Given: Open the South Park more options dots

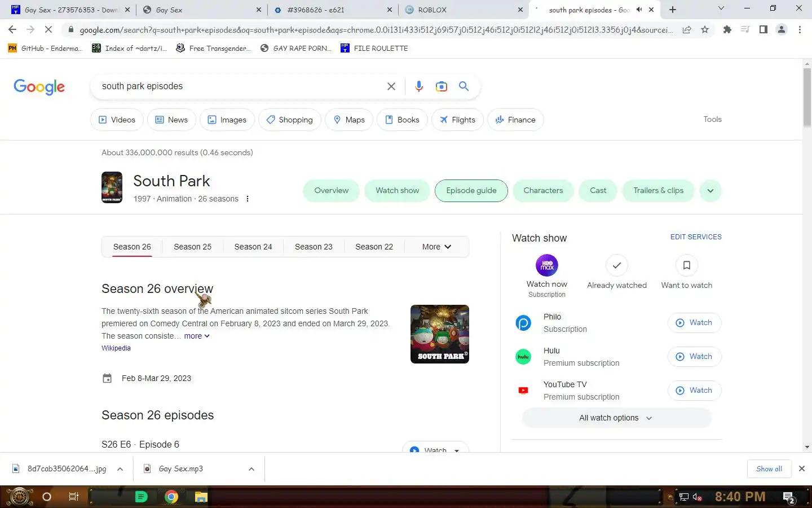Looking at the screenshot, I should click(247, 199).
